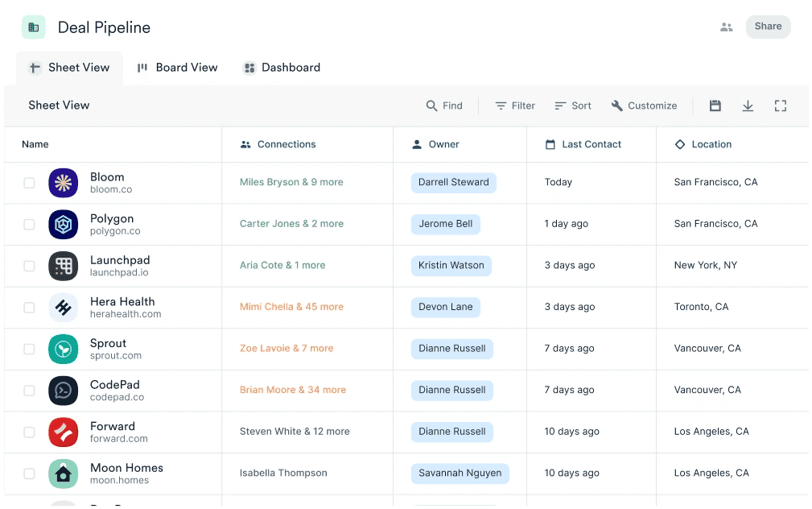Check the CodePad row checkbox

point(29,391)
